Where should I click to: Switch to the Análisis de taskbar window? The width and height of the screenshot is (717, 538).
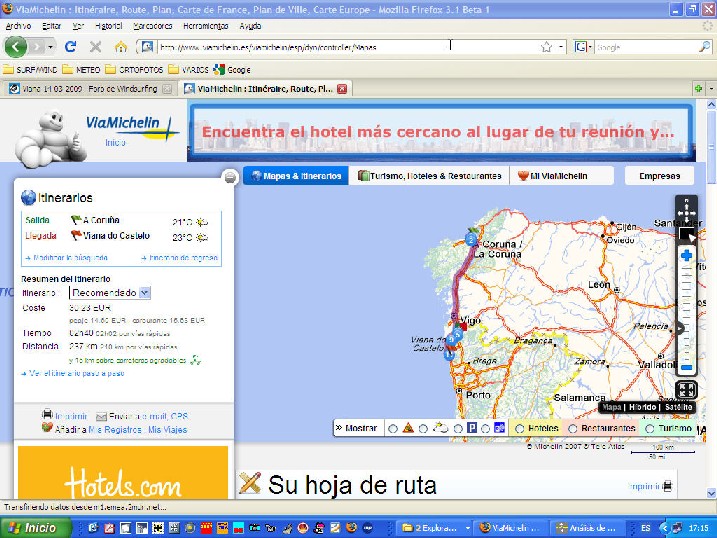[x=587, y=528]
